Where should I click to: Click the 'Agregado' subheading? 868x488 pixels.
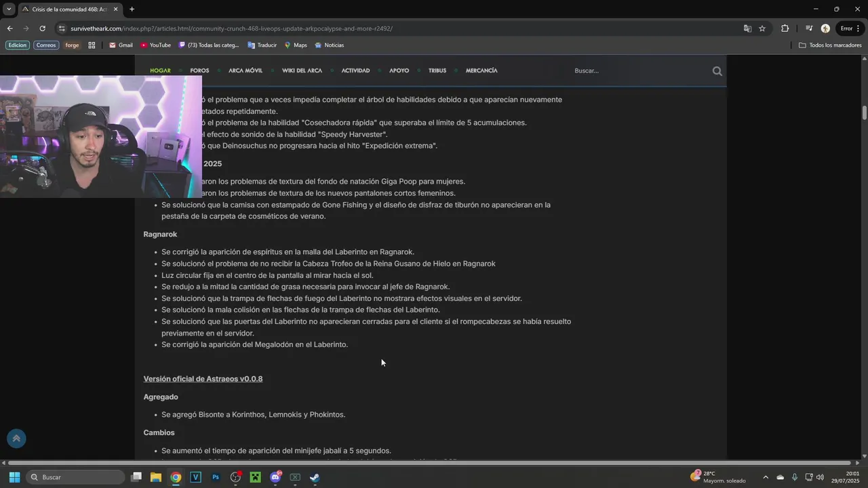click(x=161, y=397)
